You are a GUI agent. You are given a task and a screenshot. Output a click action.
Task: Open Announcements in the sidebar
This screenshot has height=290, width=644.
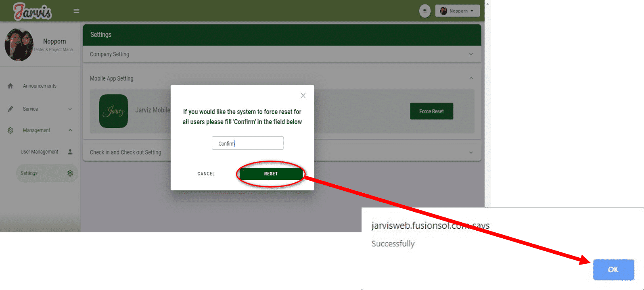[40, 86]
